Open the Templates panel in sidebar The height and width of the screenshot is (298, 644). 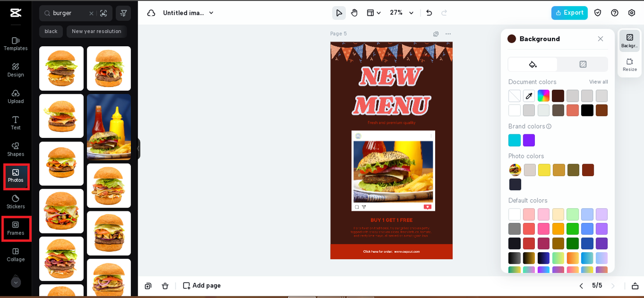pos(16,44)
